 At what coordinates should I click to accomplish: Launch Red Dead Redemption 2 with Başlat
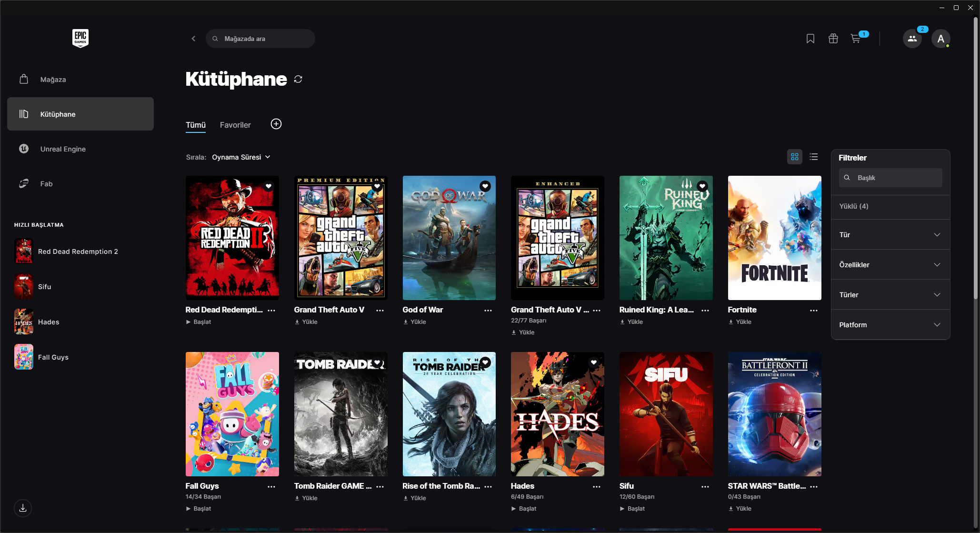pyautogui.click(x=199, y=322)
